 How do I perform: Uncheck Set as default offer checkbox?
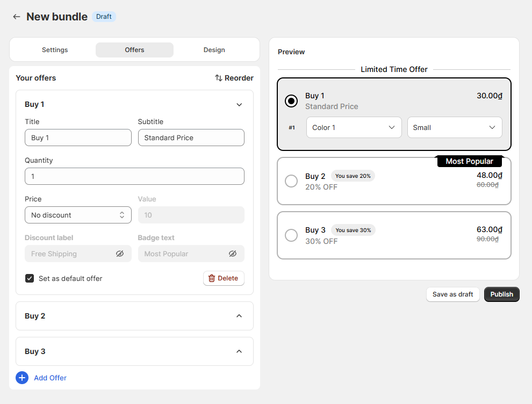30,278
